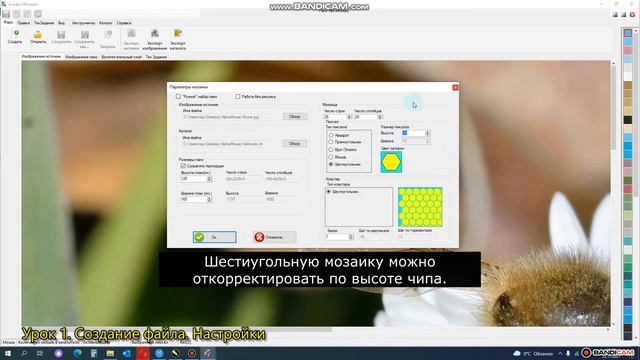Open the Вид menu

tap(61, 23)
